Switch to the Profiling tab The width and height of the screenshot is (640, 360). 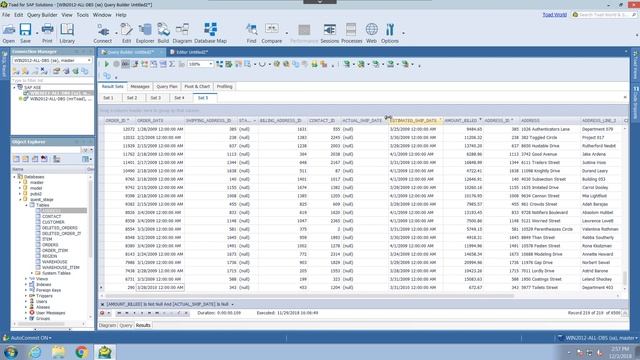tap(224, 87)
